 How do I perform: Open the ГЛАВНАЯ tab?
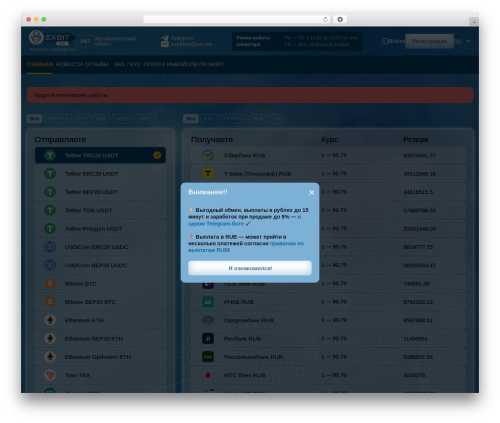[40, 64]
